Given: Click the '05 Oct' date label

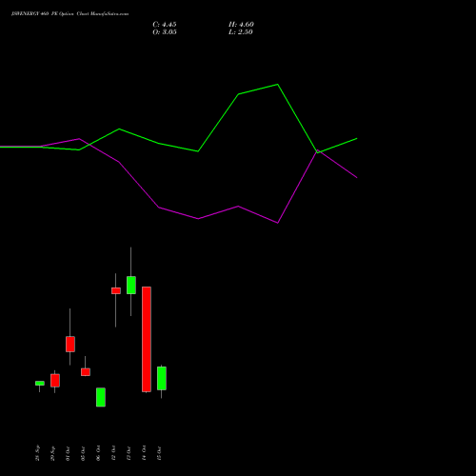Looking at the screenshot, I should pos(83,453).
